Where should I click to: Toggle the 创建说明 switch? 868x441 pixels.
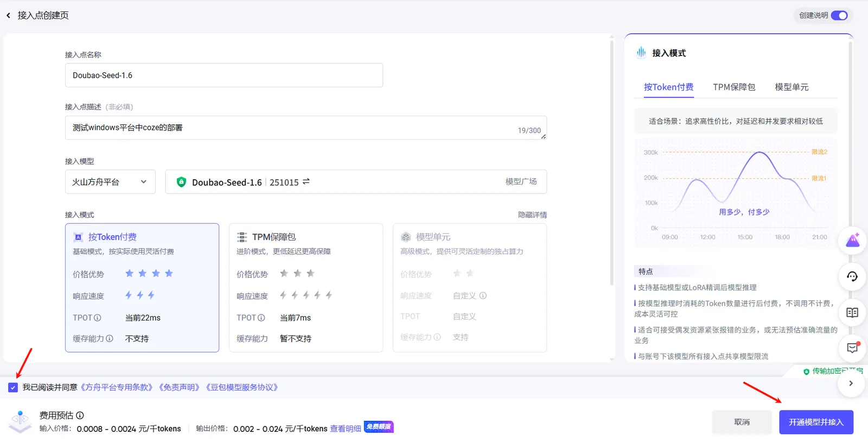839,15
